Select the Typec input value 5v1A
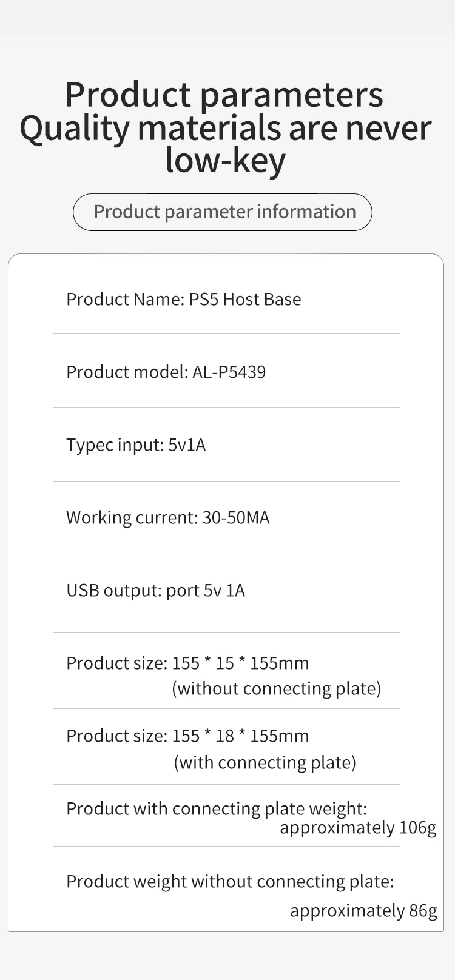455x980 pixels. click(187, 445)
